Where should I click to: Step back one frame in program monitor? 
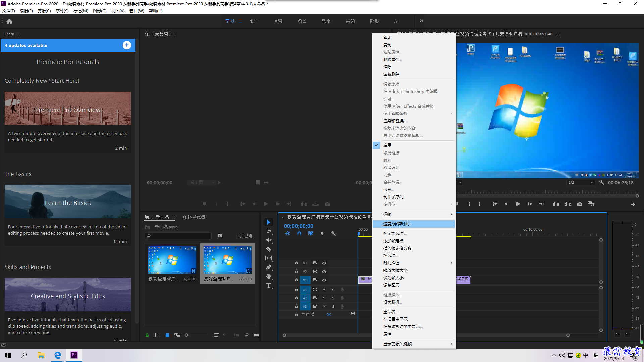click(x=506, y=204)
